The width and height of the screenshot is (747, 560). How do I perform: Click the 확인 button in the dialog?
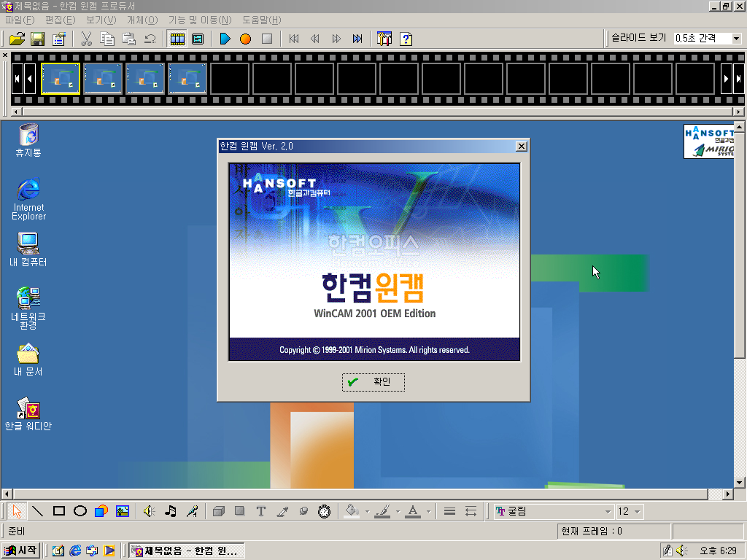373,382
